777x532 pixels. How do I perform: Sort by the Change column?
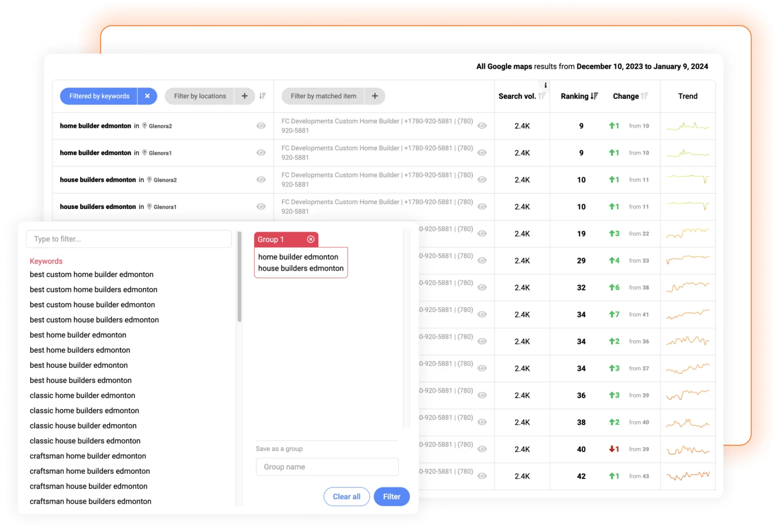click(x=644, y=96)
